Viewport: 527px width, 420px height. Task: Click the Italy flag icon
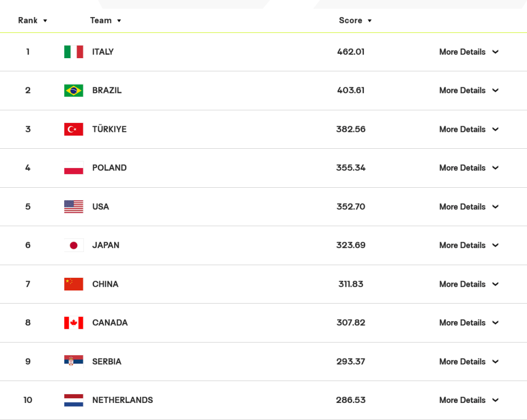(74, 52)
